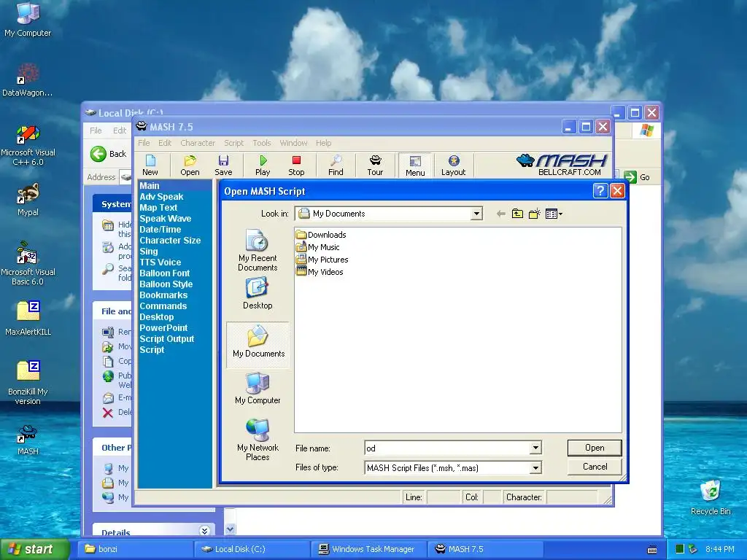
Task: Select TTS Voice in the side menu
Action: pyautogui.click(x=160, y=262)
